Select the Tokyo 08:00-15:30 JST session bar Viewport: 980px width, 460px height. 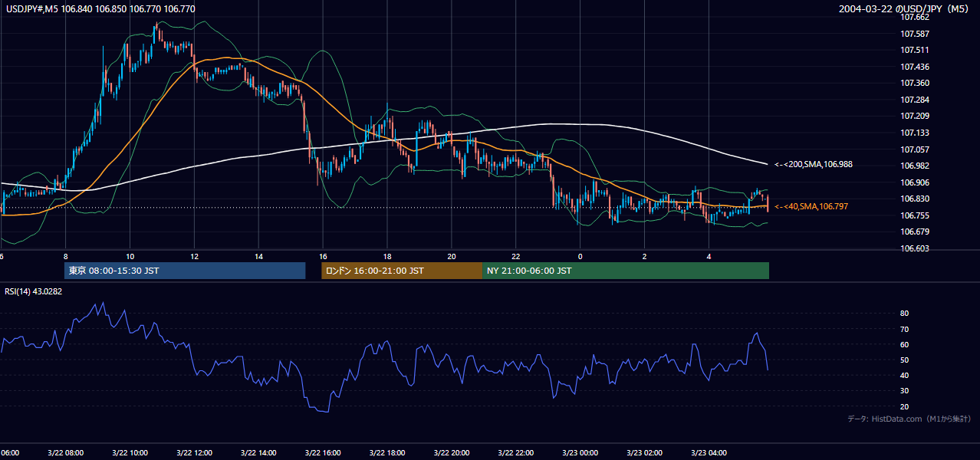[x=185, y=271]
